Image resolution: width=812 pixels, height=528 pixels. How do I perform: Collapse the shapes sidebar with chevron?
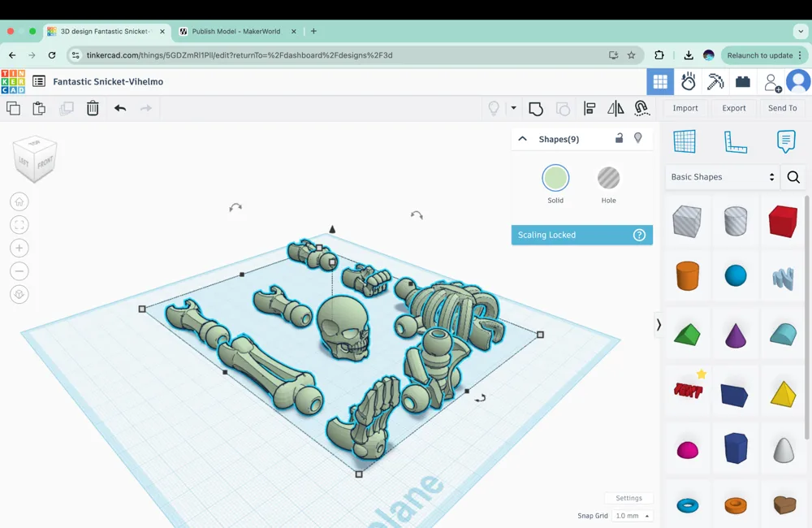coord(659,325)
